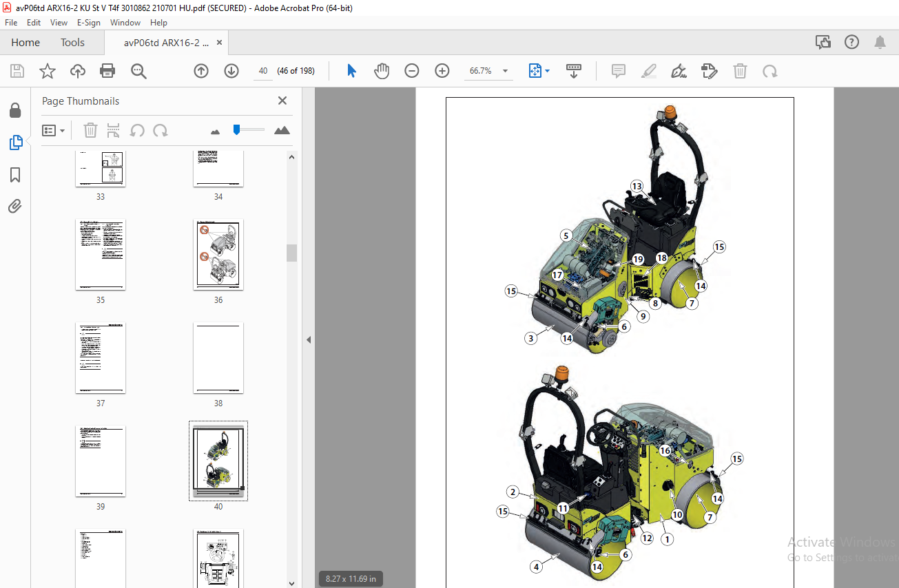Image resolution: width=899 pixels, height=588 pixels.
Task: Open the Help menu
Action: 158,23
